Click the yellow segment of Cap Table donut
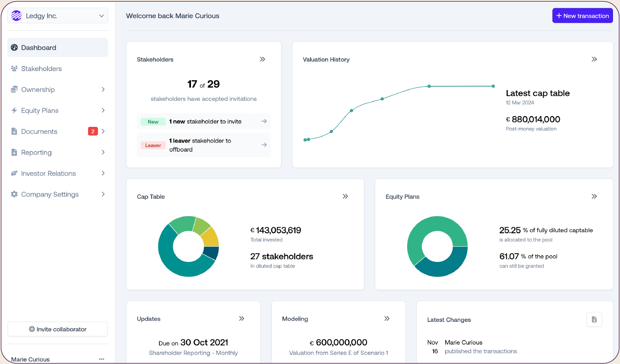 211,237
